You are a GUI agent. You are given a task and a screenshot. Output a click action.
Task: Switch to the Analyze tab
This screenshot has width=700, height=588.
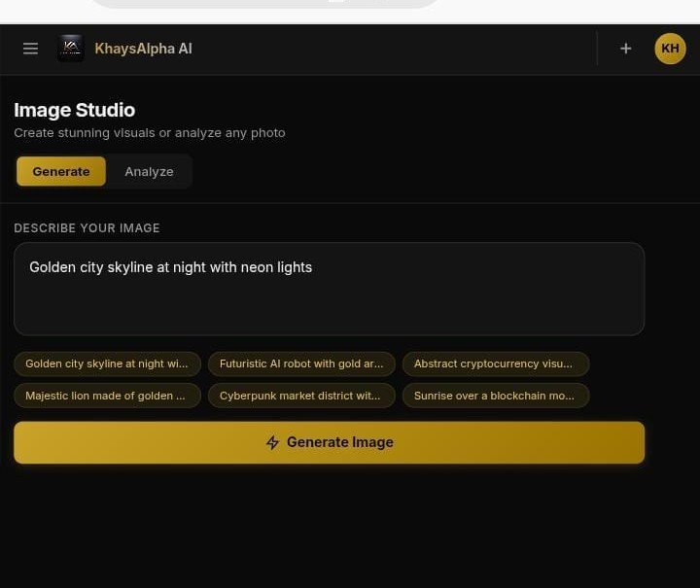point(149,171)
